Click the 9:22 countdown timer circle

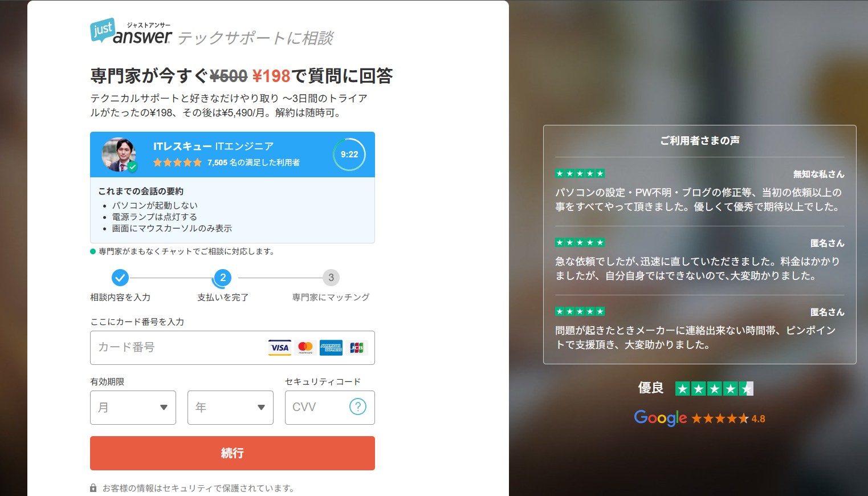[349, 155]
